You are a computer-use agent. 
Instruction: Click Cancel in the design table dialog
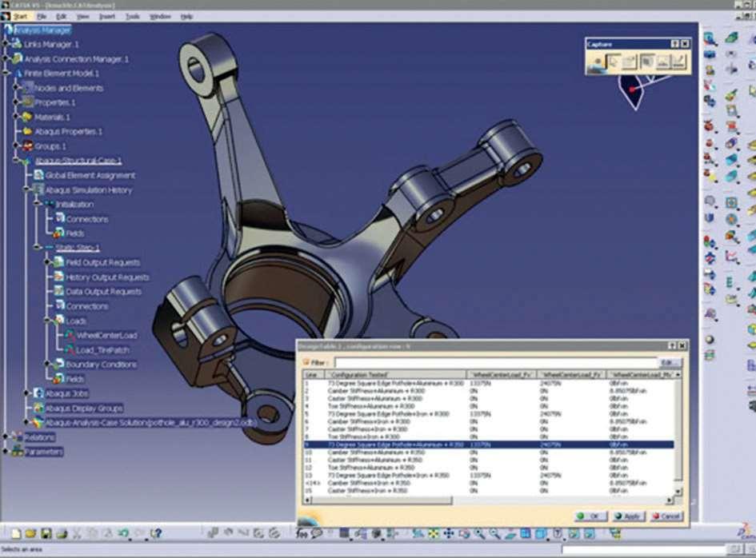point(666,516)
